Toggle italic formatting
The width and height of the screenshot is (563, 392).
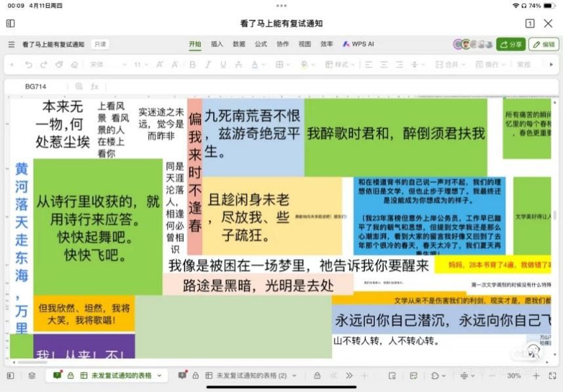[207, 65]
